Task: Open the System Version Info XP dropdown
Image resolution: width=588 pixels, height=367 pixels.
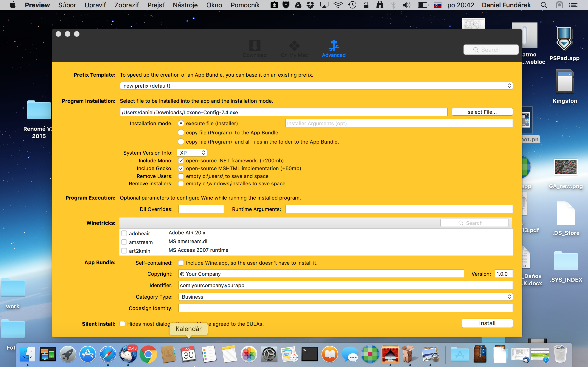Action: click(x=192, y=153)
